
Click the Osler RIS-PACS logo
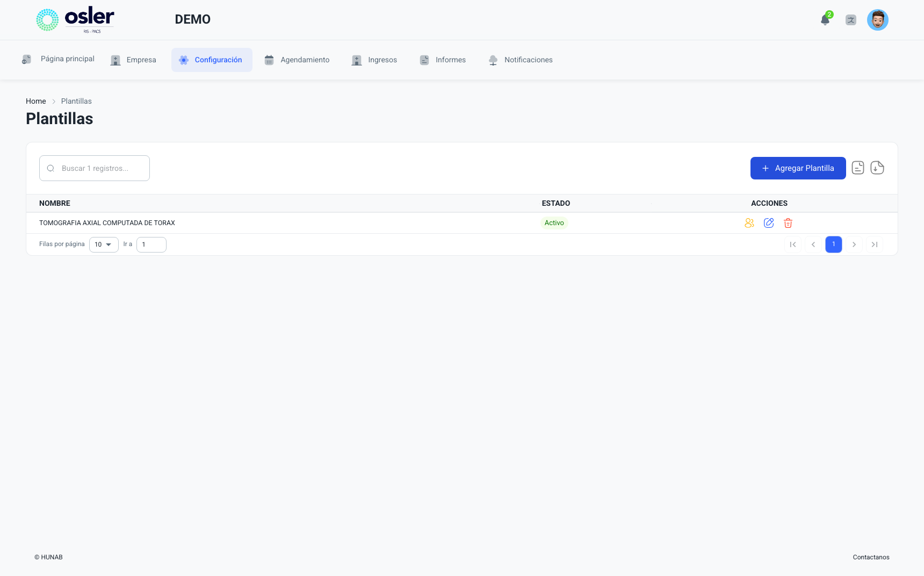[x=75, y=20]
